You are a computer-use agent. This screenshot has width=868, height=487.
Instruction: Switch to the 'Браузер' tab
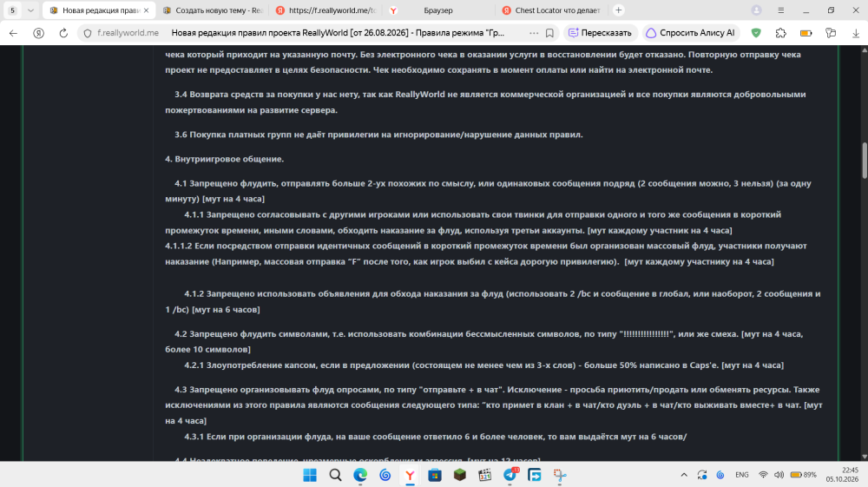[x=438, y=10]
